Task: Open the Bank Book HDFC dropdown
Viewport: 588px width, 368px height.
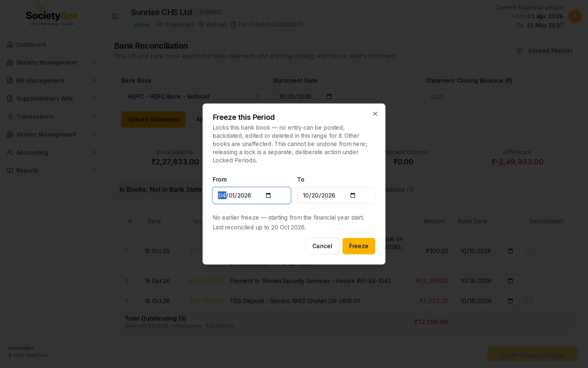Action: pyautogui.click(x=194, y=96)
